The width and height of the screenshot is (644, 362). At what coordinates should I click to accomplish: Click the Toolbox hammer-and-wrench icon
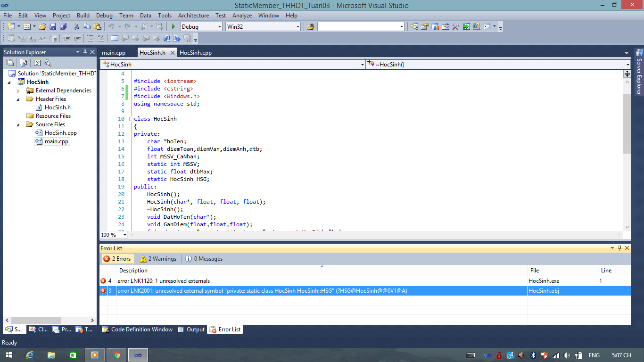(456, 27)
